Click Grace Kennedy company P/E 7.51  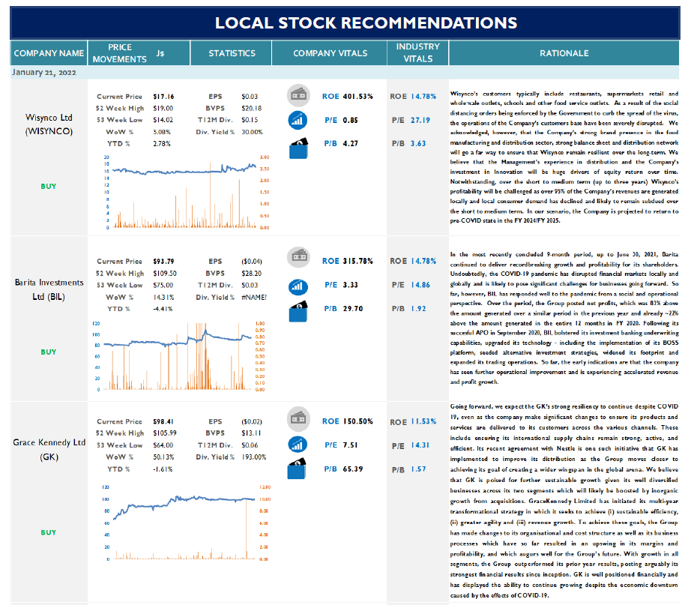pyautogui.click(x=351, y=445)
